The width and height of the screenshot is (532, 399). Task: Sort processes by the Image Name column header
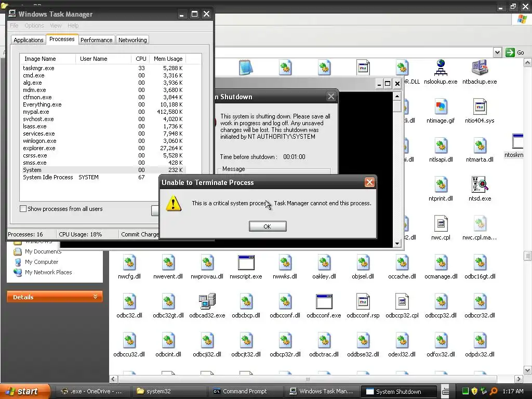(47, 59)
